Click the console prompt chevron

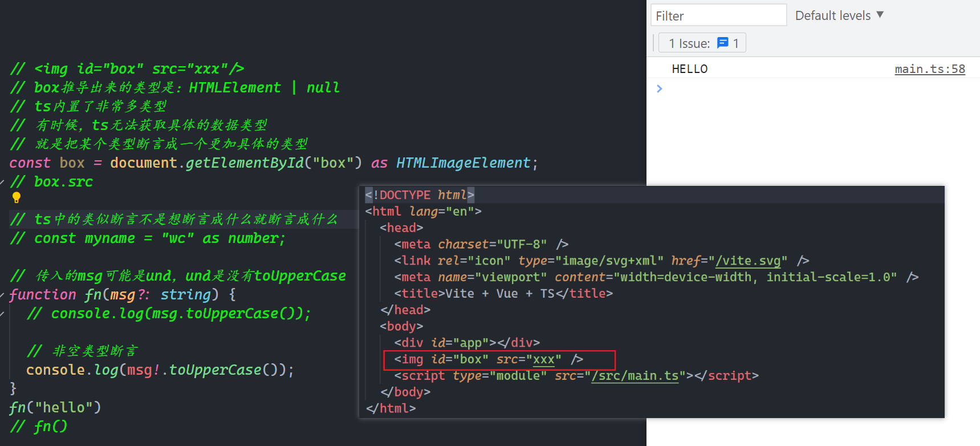pyautogui.click(x=660, y=88)
